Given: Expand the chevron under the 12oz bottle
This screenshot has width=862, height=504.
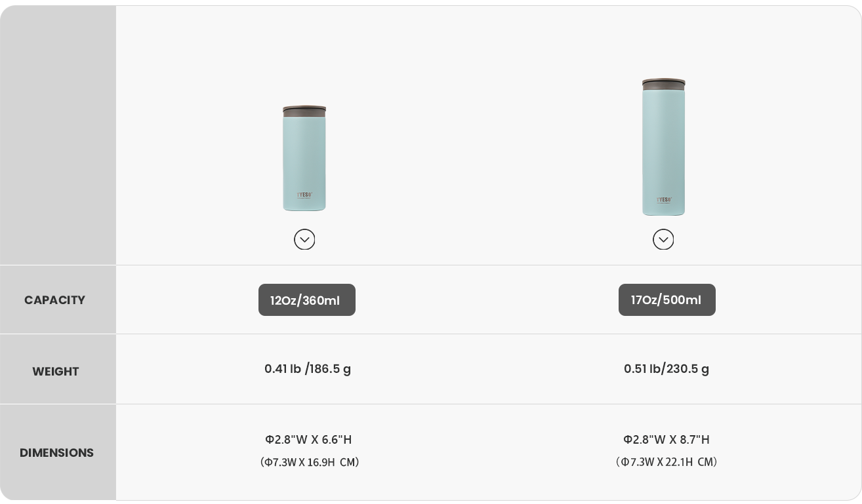Looking at the screenshot, I should (304, 239).
